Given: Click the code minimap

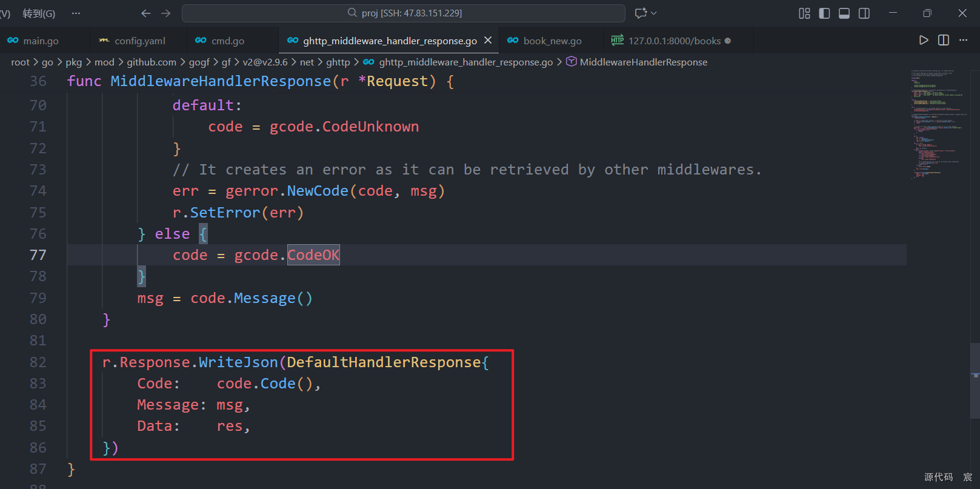Looking at the screenshot, I should pos(938,124).
